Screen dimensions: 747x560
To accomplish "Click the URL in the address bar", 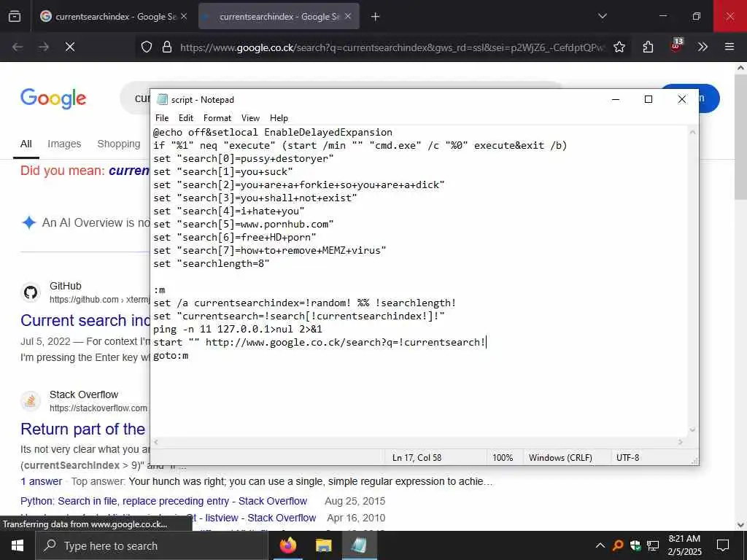I will (392, 47).
